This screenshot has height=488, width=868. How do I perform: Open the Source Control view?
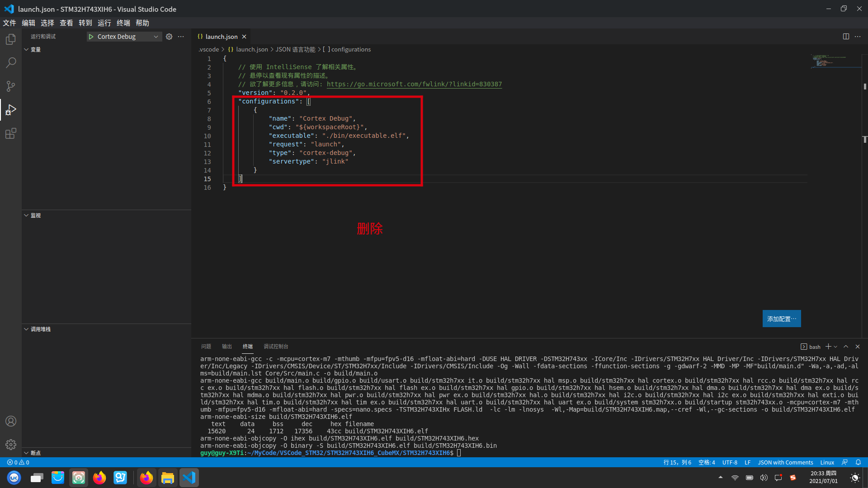point(11,86)
